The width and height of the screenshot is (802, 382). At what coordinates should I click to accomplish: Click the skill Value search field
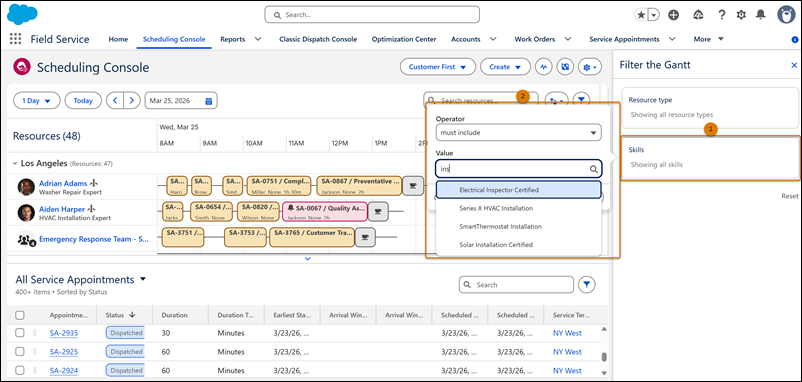click(x=519, y=169)
